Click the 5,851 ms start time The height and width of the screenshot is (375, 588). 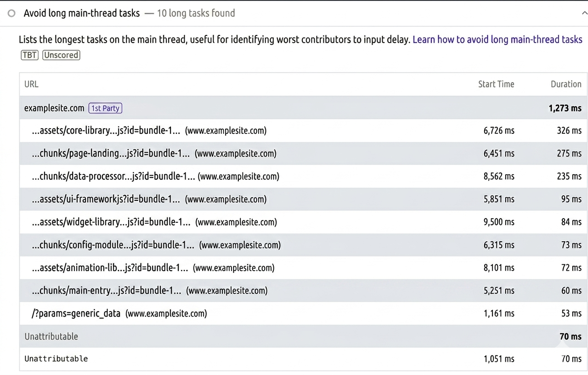[x=499, y=199]
